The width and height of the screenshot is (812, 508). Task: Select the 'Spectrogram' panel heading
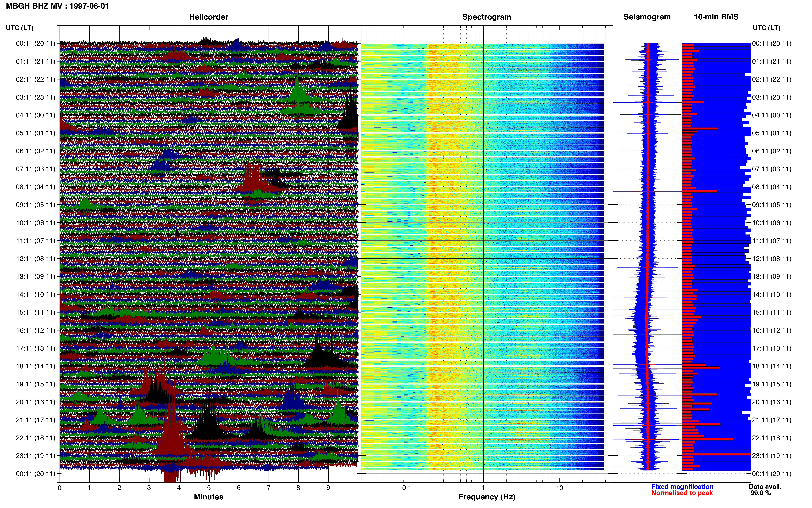[x=487, y=17]
